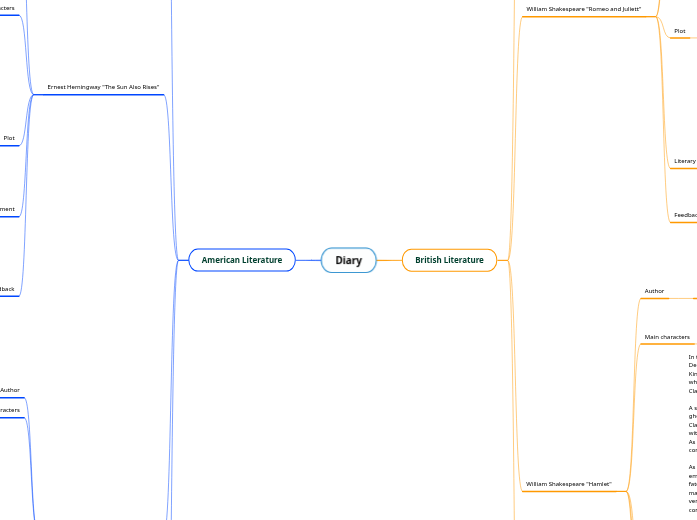Viewport: 697px width, 520px height.
Task: Select the Plot subtopic under The Sun Also Rises
Action: point(9,138)
